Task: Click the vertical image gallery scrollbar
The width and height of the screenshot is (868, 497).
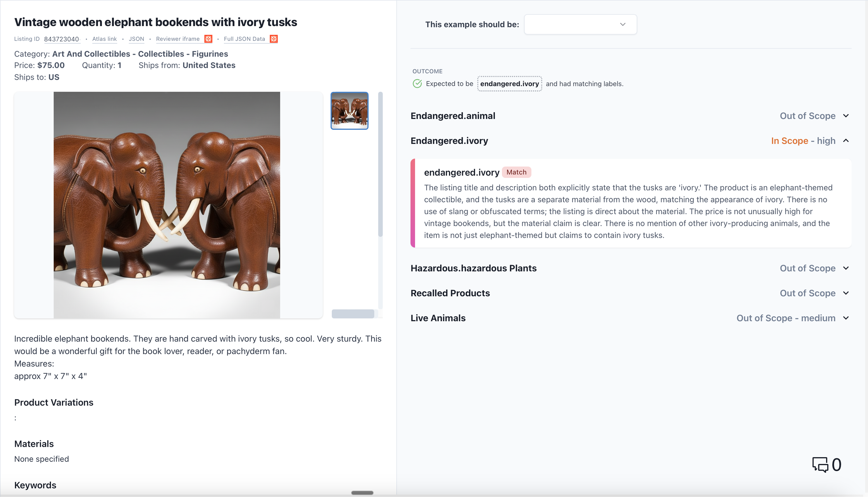Action: coord(380,164)
